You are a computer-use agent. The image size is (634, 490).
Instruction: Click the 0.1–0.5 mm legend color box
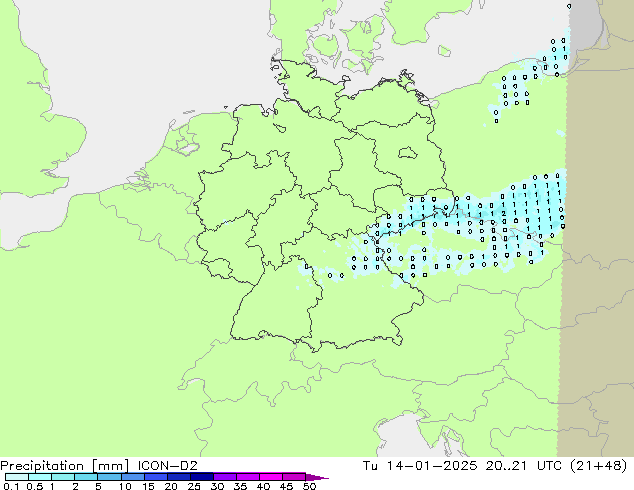pos(17,477)
